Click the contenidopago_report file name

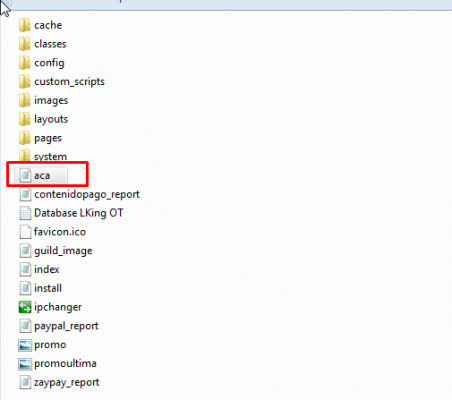coord(87,194)
